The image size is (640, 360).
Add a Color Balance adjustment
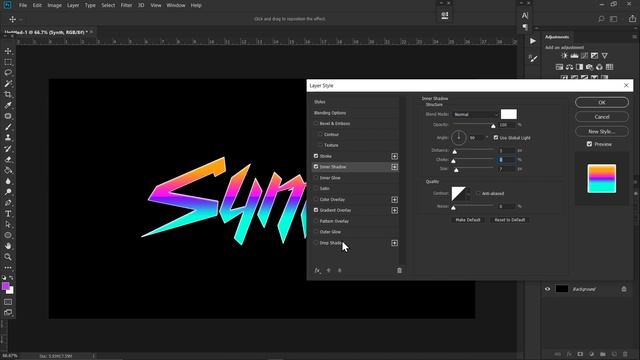(569, 67)
